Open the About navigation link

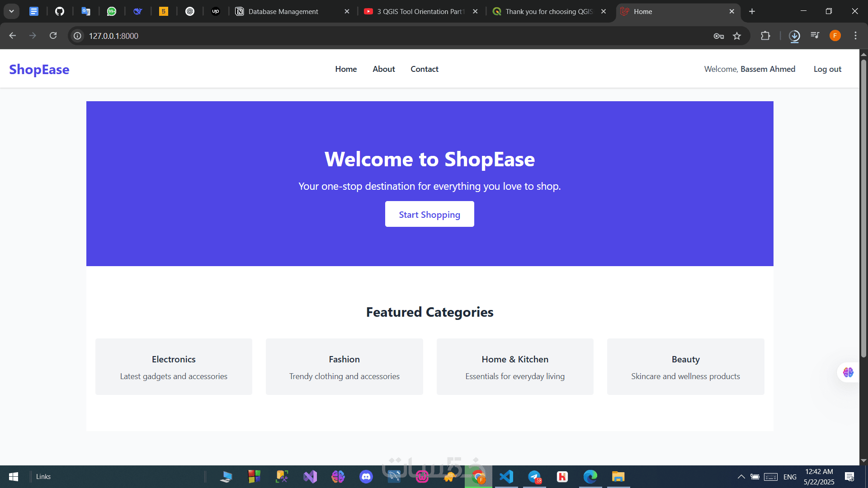tap(383, 69)
